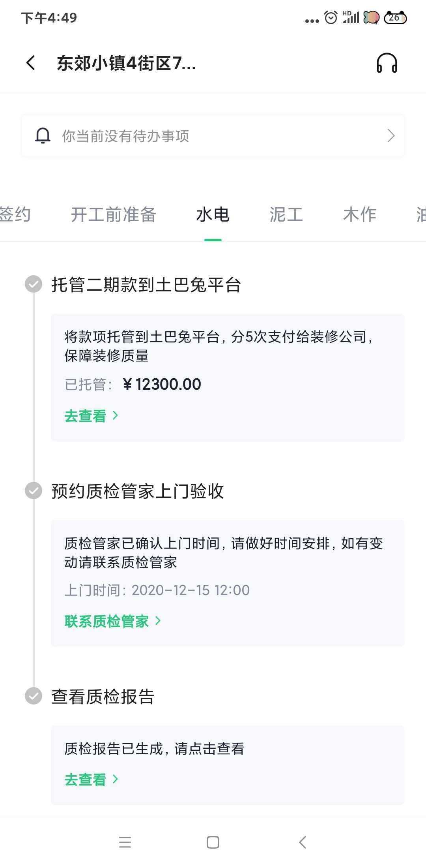
Task: Tap the notification bell icon
Action: (43, 136)
